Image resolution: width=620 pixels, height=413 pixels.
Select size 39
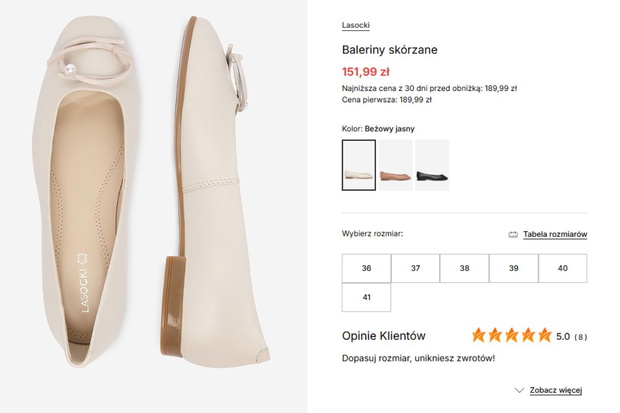point(514,268)
